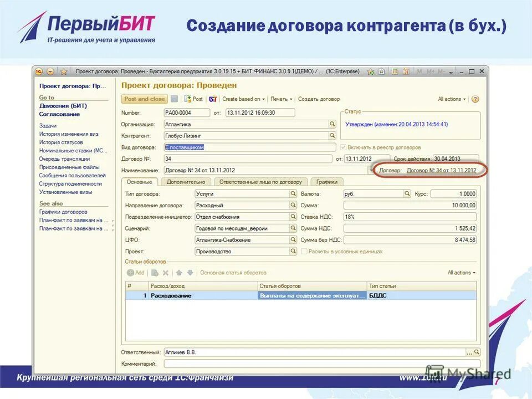
Task: Switch to Дополнительно tab
Action: point(186,182)
